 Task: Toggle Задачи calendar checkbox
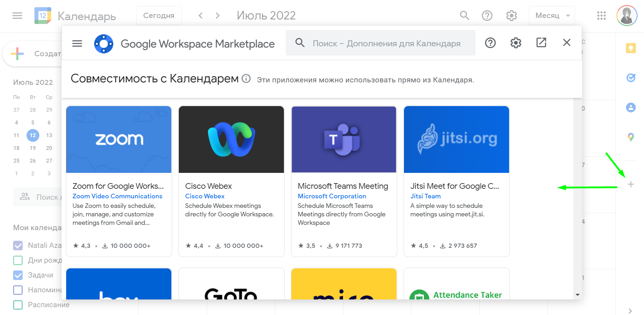pos(18,275)
